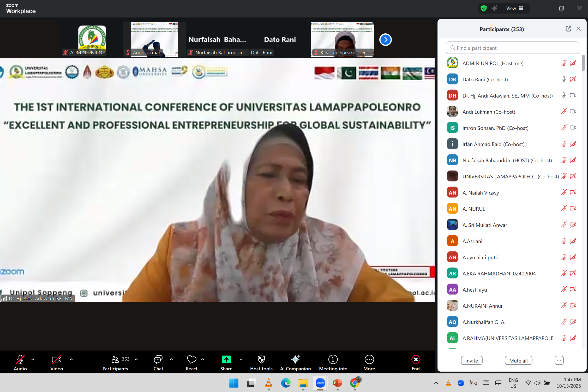588x392 pixels.
Task: Mute Dato Rani's microphone in list
Action: [x=563, y=79]
